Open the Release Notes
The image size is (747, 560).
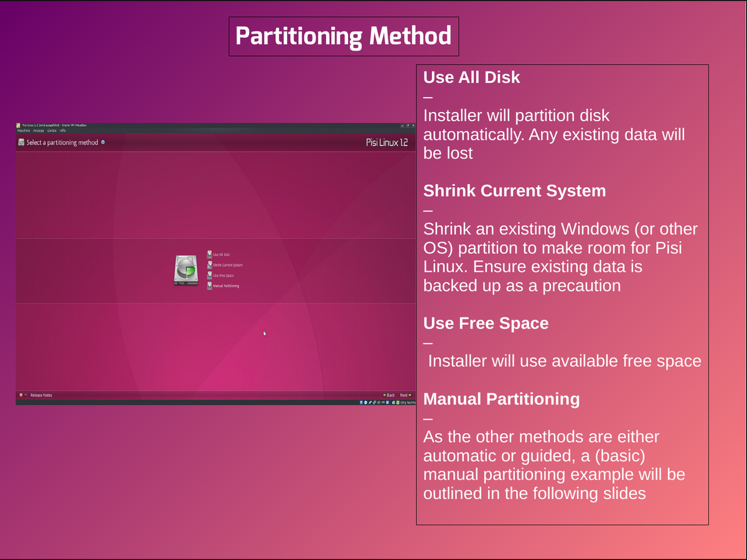click(41, 395)
